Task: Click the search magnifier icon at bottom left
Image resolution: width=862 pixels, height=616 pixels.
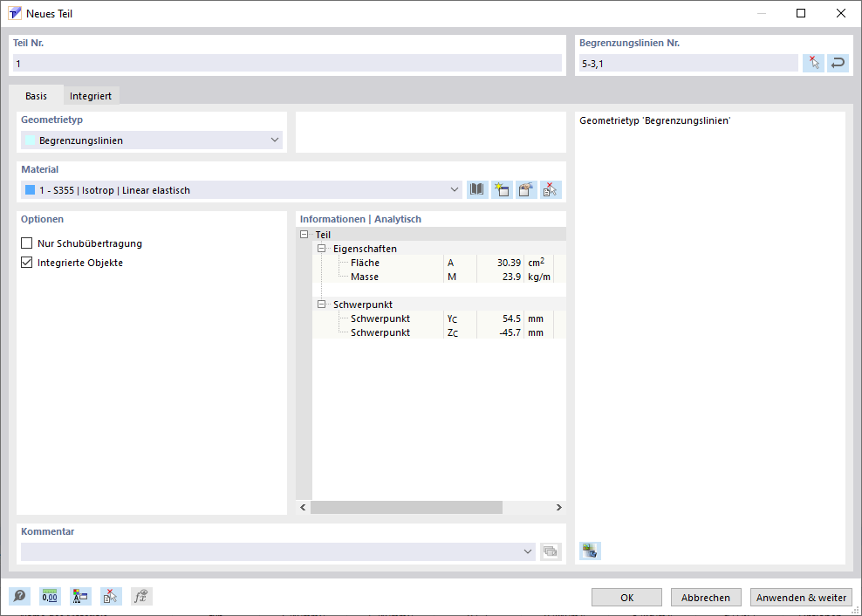Action: pos(19,596)
